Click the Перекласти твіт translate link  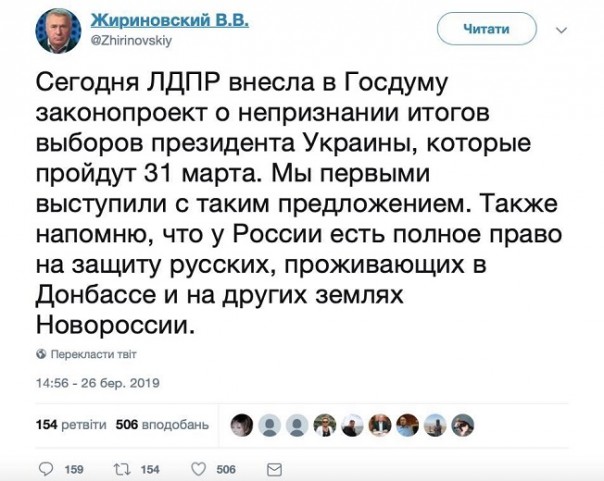pos(93,354)
